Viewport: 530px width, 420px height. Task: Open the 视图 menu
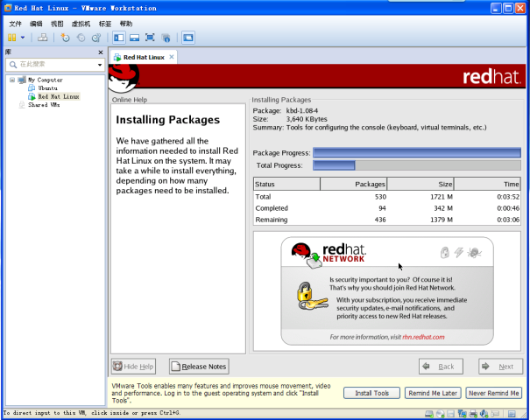[x=57, y=24]
